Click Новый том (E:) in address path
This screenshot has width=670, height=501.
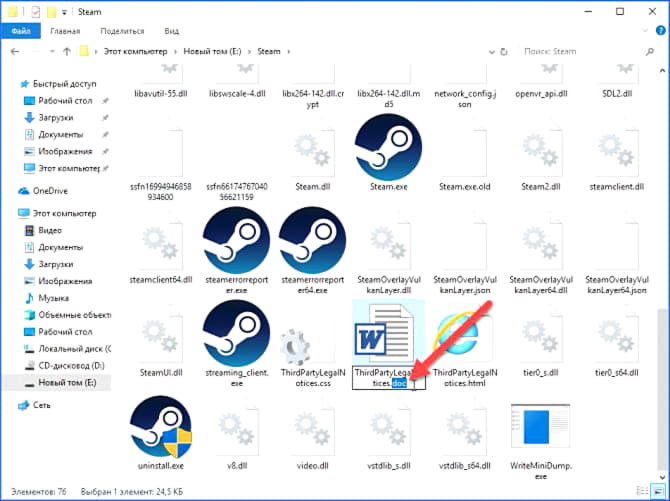point(212,51)
